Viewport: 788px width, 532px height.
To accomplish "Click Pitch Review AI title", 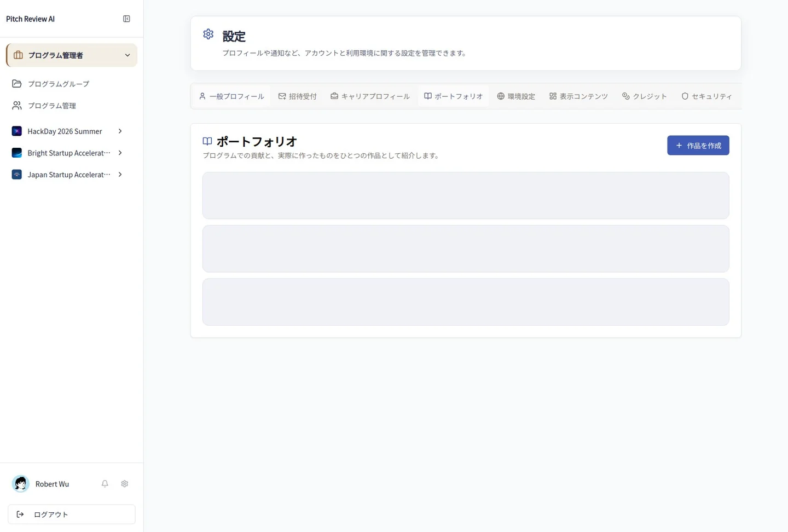I will pyautogui.click(x=30, y=19).
